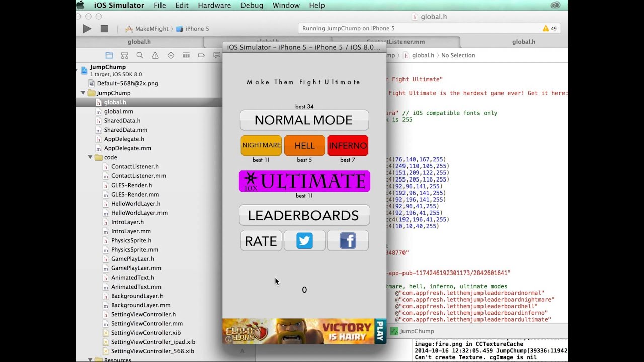
Task: Open the Window menu
Action: (286, 5)
